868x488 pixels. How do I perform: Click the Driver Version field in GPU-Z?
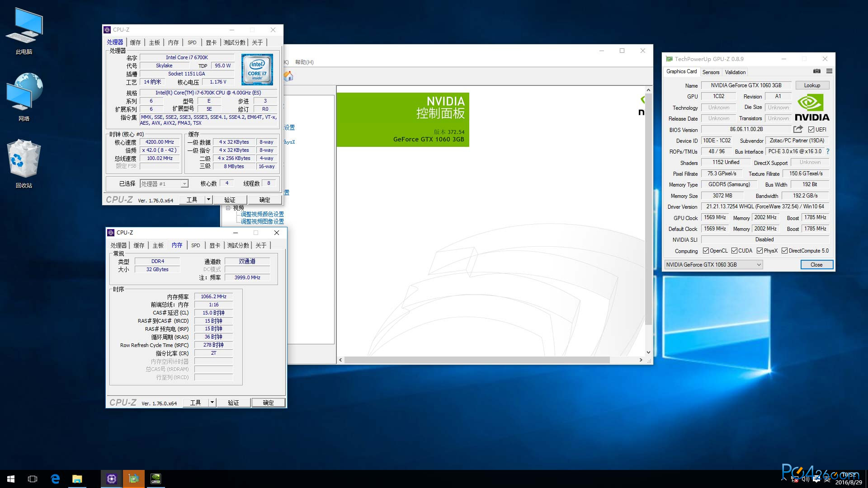pos(765,207)
